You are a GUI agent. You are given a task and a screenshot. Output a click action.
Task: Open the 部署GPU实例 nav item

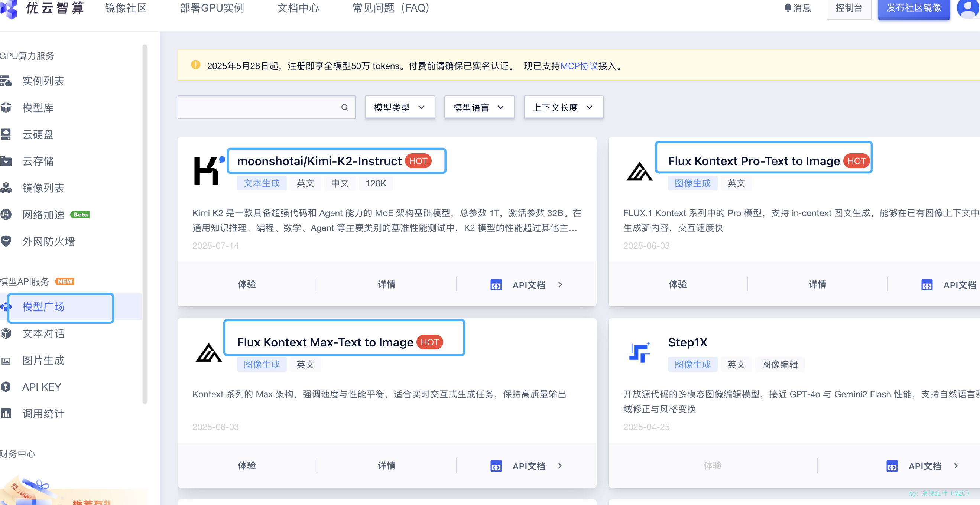(x=212, y=9)
